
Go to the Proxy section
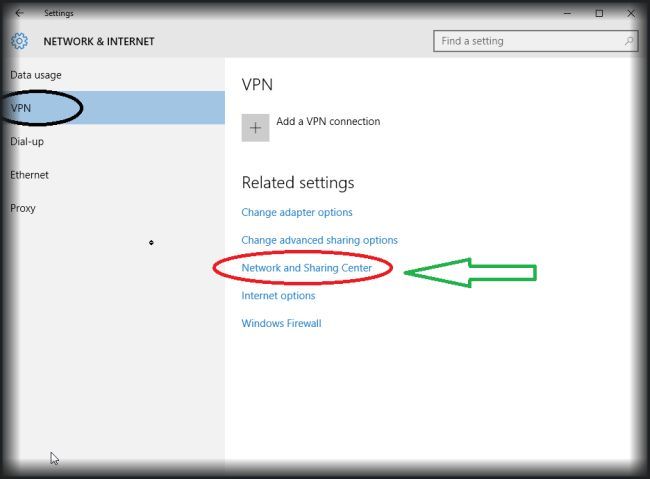point(23,208)
